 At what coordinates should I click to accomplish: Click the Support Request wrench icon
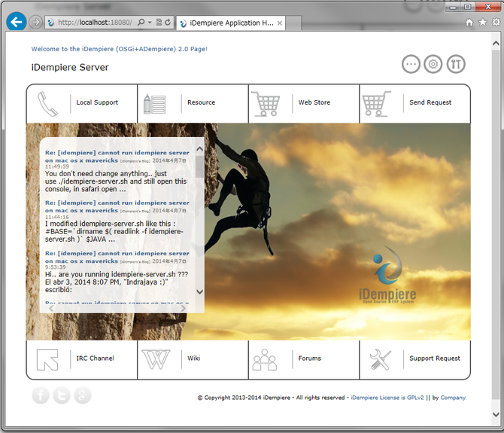tap(380, 360)
